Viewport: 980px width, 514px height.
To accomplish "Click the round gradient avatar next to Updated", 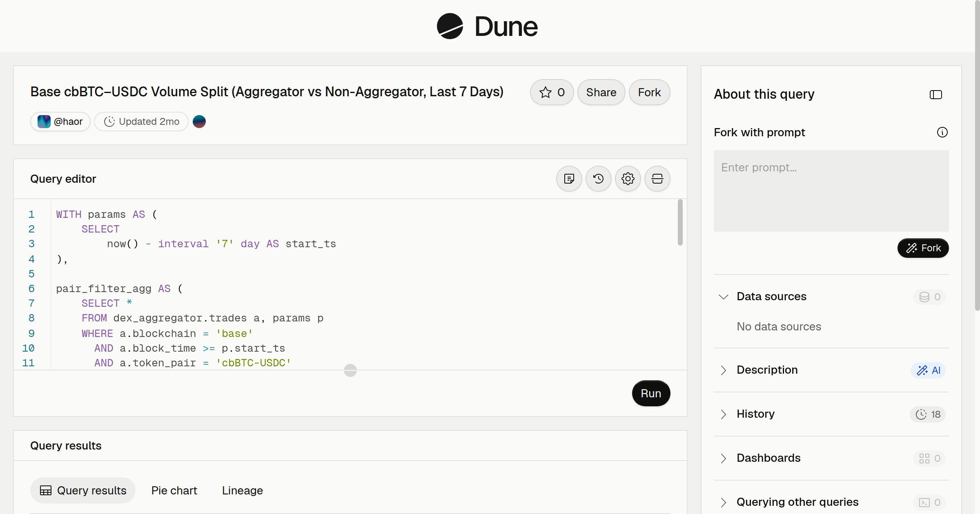I will [199, 122].
